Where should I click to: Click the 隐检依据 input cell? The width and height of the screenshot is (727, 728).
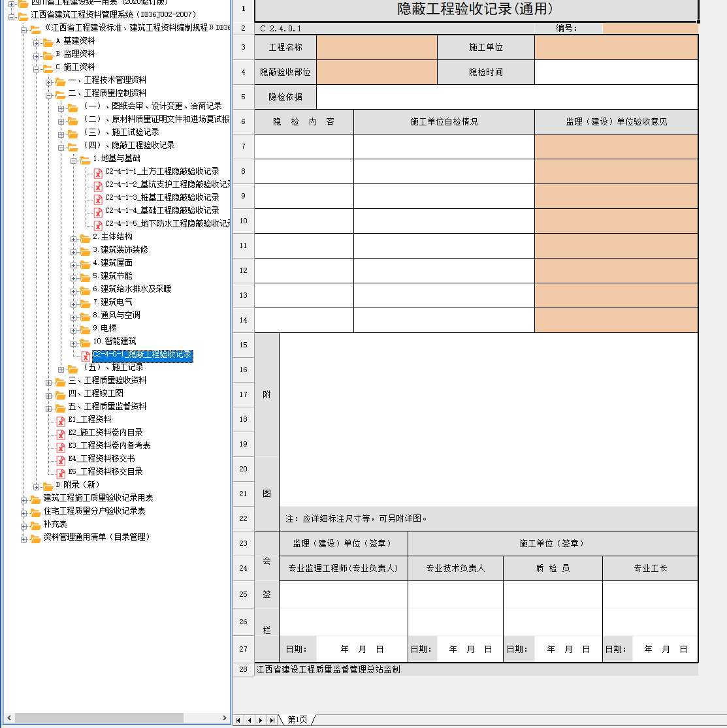tap(507, 97)
